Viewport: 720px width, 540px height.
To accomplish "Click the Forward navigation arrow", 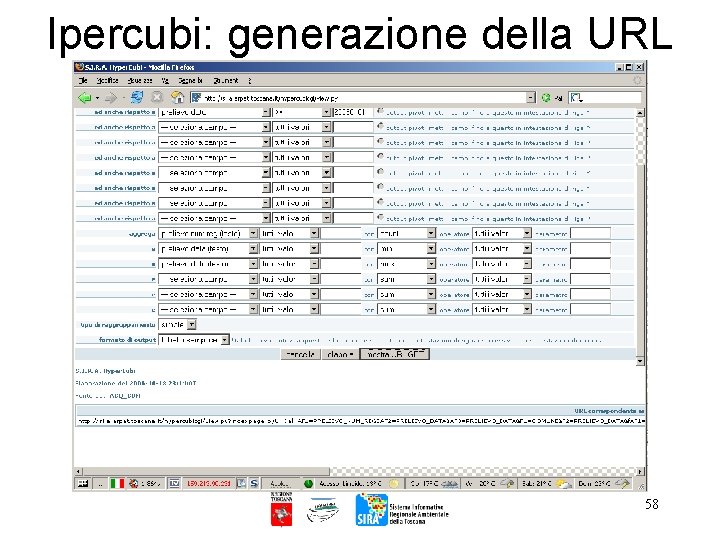I will pos(111,97).
